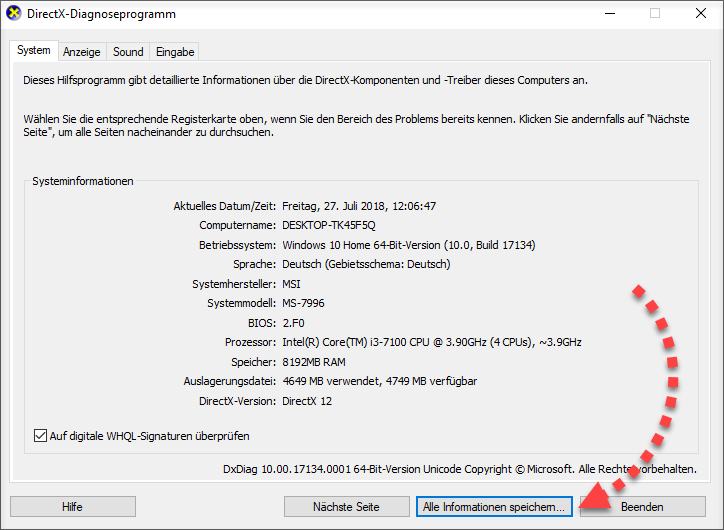
Task: Click the date value Freitag, 27. Juli 2018
Action: click(x=359, y=206)
